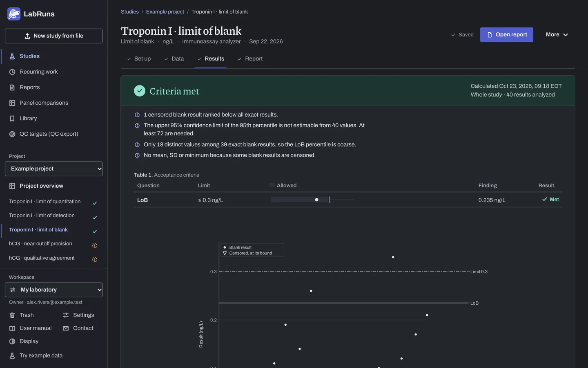
Task: Click the Saved status indicator
Action: (462, 35)
